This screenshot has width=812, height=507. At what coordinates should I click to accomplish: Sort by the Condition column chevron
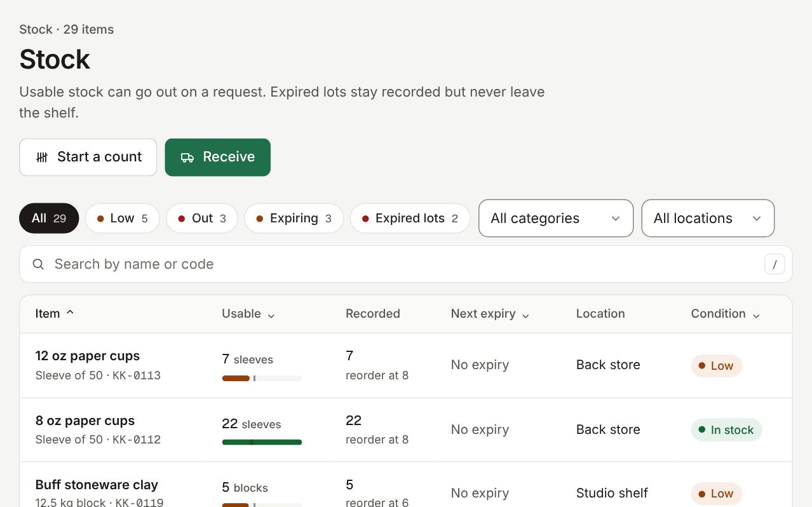click(x=756, y=315)
